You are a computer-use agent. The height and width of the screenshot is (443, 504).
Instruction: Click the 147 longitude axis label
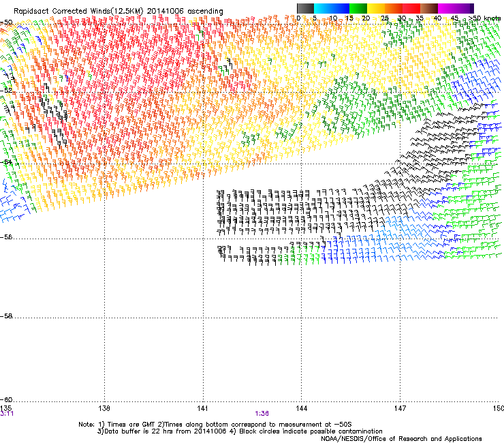pyautogui.click(x=400, y=408)
